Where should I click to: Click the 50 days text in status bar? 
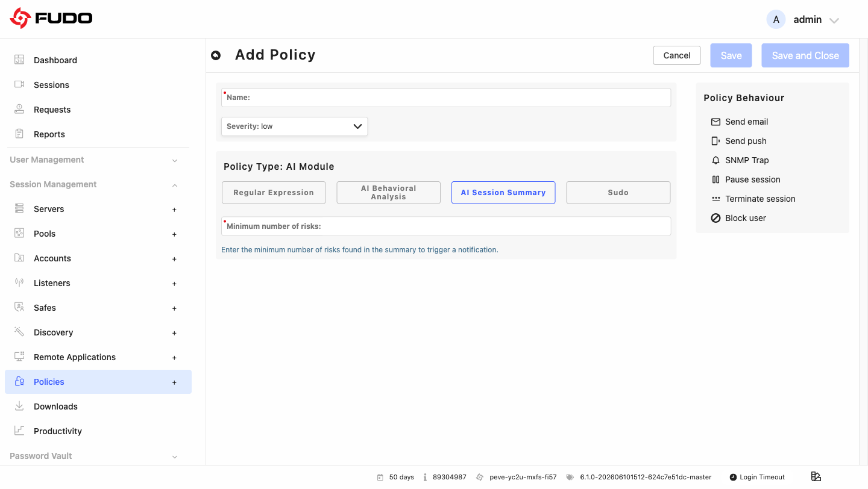(401, 477)
